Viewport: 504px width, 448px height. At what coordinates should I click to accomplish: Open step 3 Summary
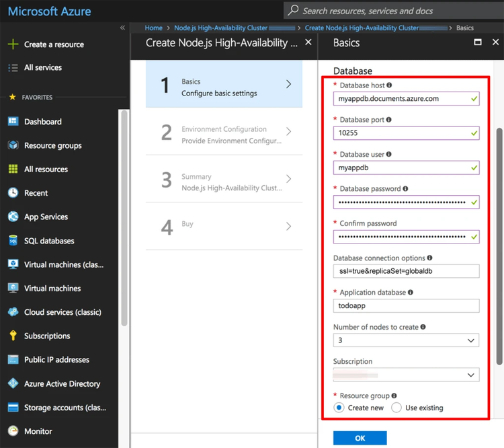(x=224, y=179)
